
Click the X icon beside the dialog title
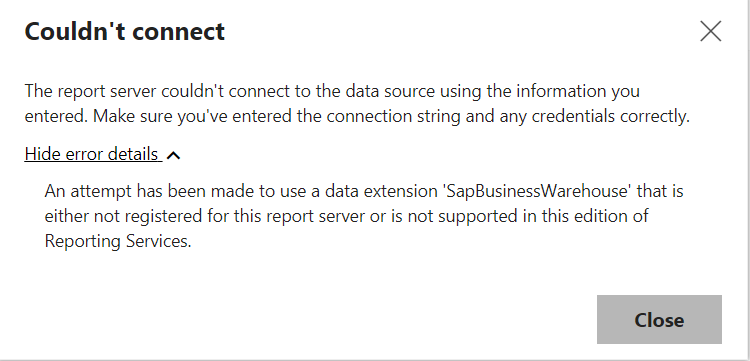[710, 32]
